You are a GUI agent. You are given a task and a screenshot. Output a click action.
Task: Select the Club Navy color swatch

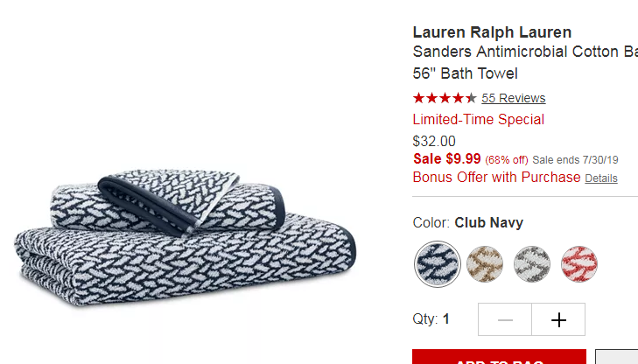(x=438, y=264)
